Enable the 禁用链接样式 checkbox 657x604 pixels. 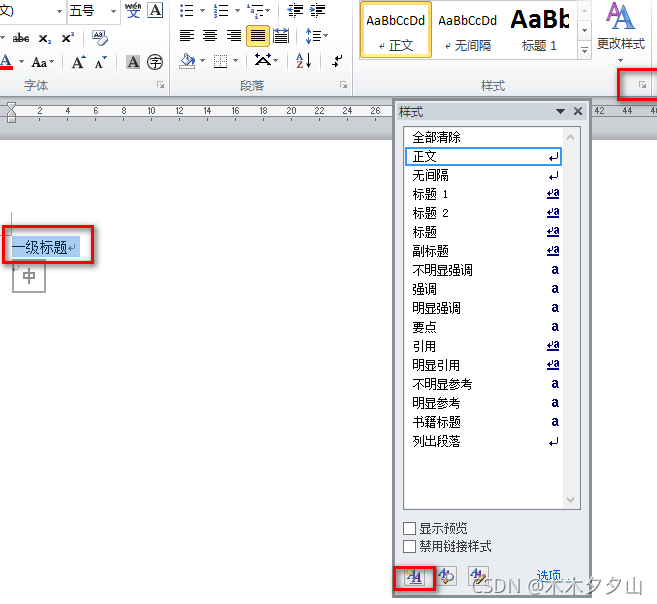click(409, 546)
